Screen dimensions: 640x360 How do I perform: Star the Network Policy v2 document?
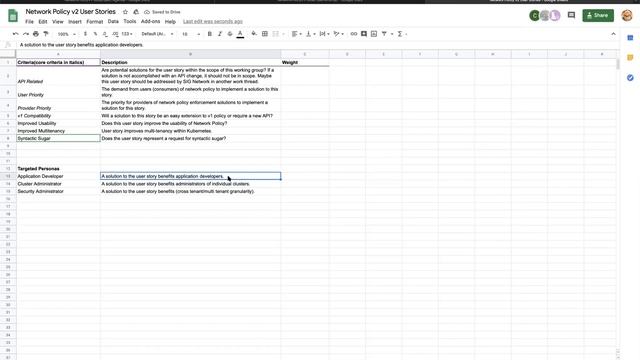125,12
